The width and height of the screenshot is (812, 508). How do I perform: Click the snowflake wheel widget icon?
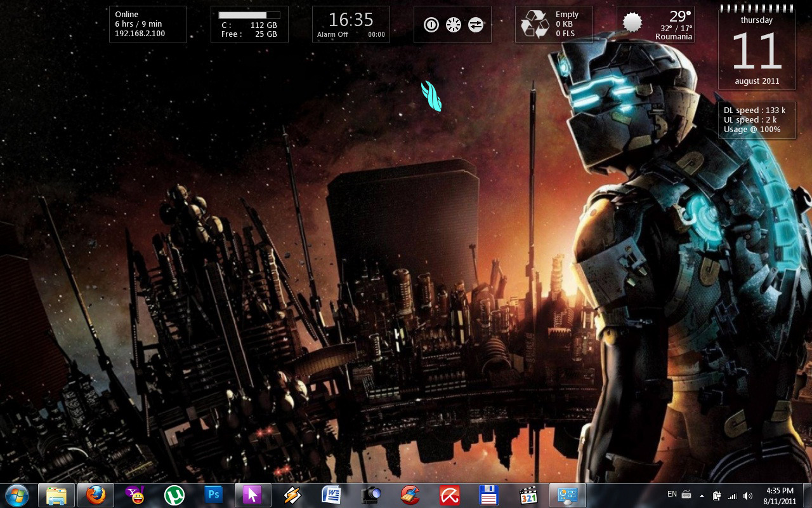[453, 25]
